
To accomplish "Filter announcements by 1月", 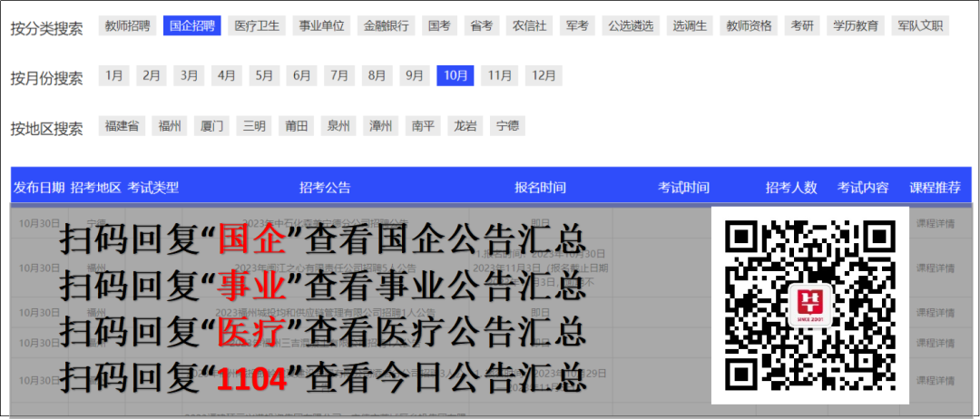I will tap(113, 75).
